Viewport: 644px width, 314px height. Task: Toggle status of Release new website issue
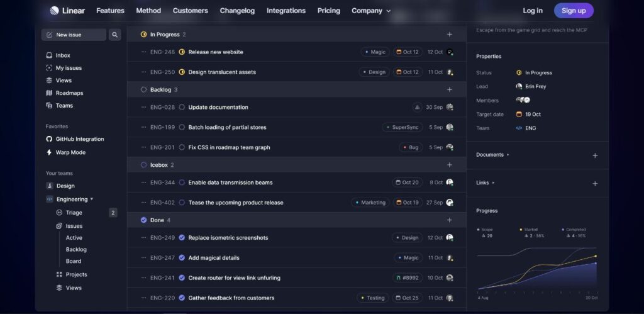point(182,52)
